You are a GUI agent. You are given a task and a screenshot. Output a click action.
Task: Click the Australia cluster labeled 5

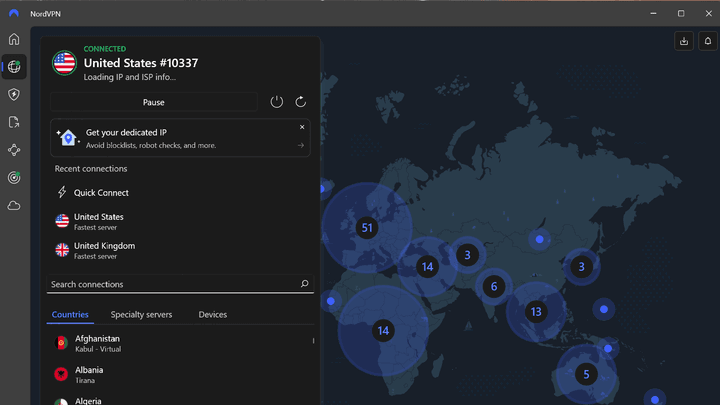click(586, 374)
